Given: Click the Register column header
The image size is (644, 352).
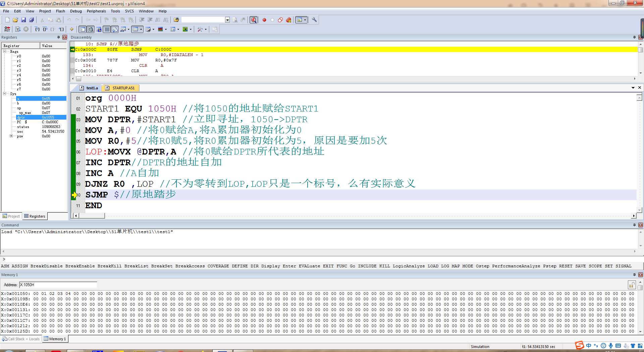Looking at the screenshot, I should [21, 46].
